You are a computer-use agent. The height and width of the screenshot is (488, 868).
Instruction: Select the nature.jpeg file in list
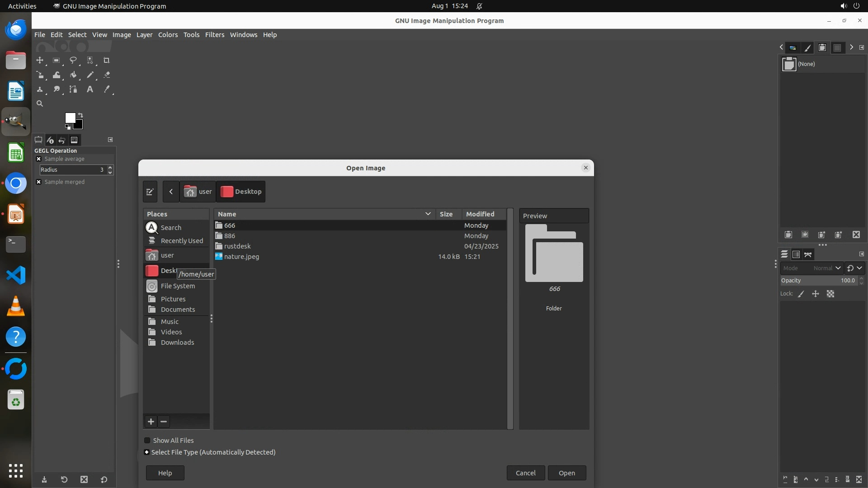click(x=241, y=257)
